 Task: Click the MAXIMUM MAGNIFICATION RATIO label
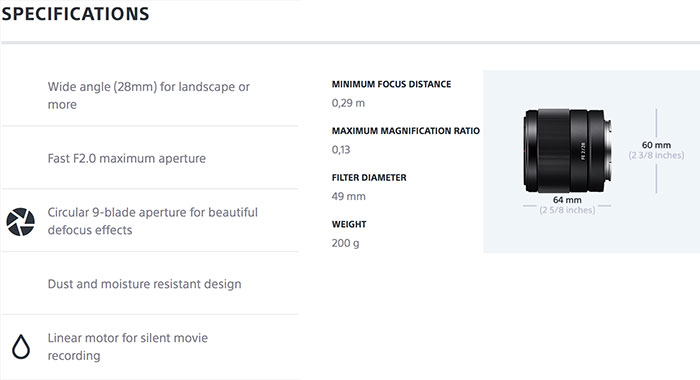point(406,131)
